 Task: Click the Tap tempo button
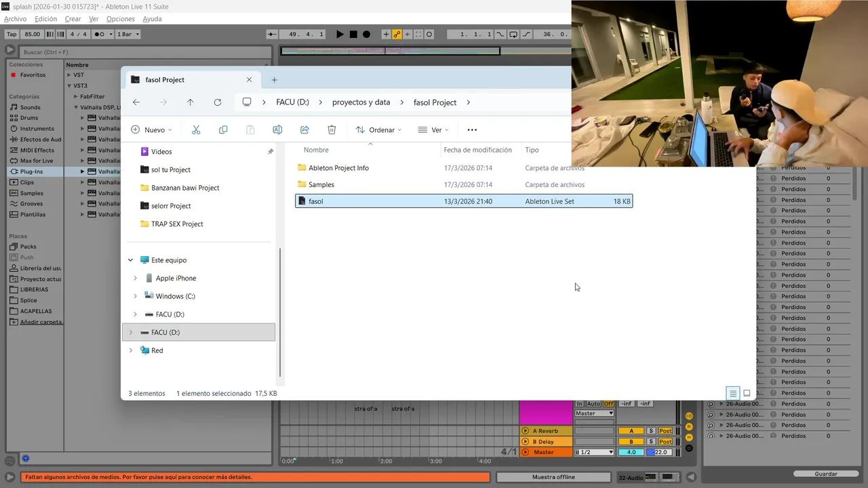coord(12,34)
